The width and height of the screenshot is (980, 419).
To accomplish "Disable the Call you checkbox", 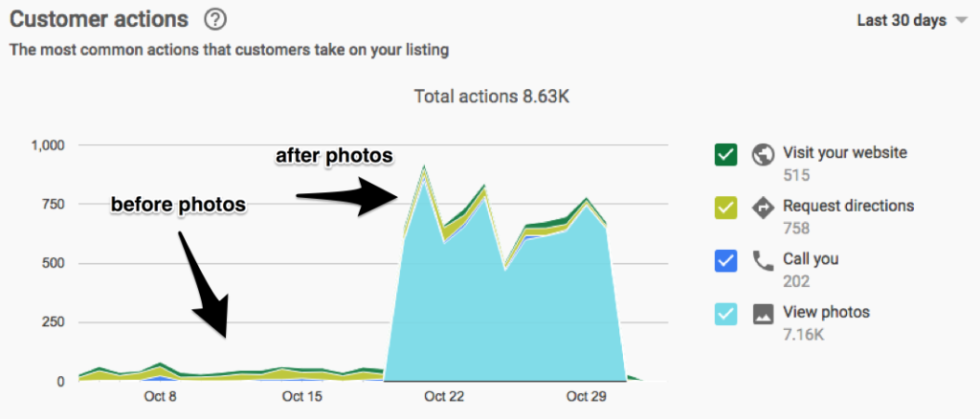I will tap(725, 260).
